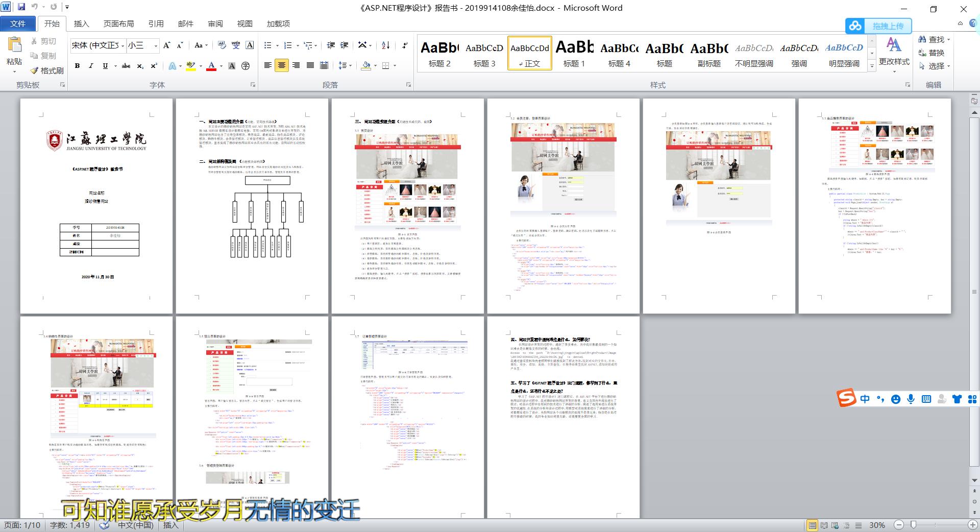Toggle center alignment button

point(282,65)
